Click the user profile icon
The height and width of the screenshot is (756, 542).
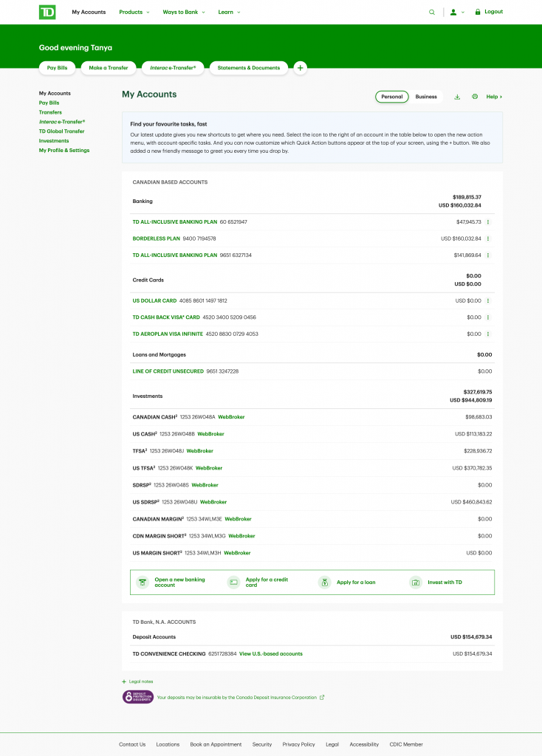click(x=453, y=12)
